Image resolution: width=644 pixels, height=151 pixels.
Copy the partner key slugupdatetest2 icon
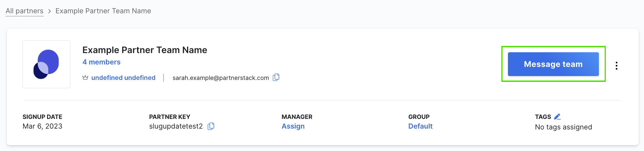point(211,126)
